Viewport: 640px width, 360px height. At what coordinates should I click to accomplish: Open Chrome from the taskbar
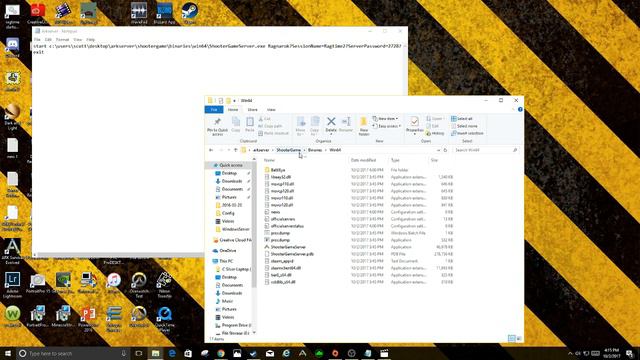coord(221,353)
